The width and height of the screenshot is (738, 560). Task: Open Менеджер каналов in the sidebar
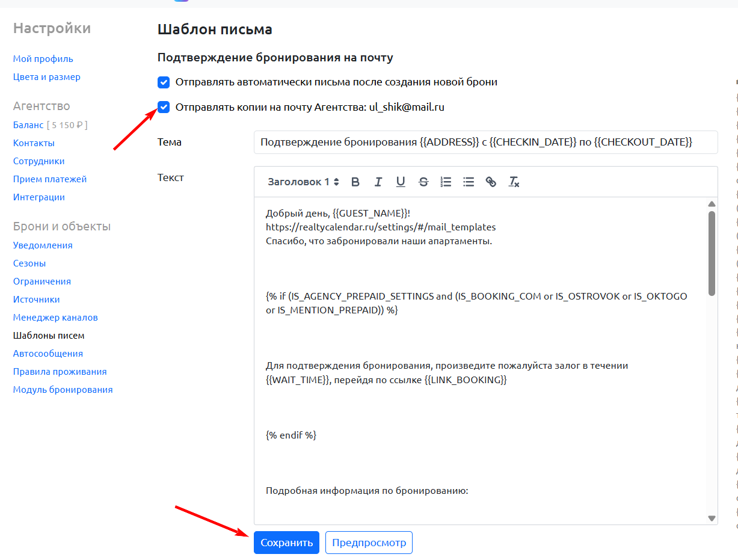coord(55,318)
